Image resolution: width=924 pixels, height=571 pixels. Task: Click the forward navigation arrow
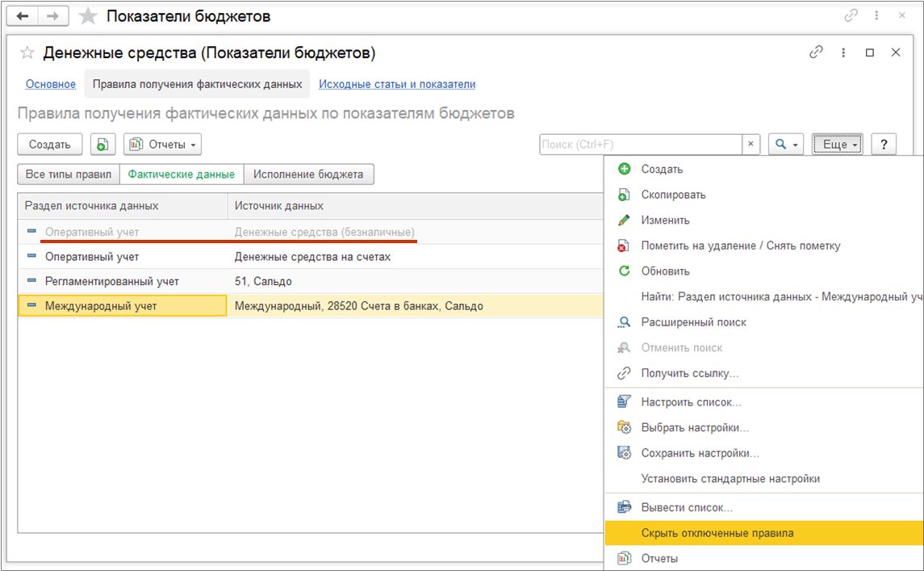[x=55, y=16]
